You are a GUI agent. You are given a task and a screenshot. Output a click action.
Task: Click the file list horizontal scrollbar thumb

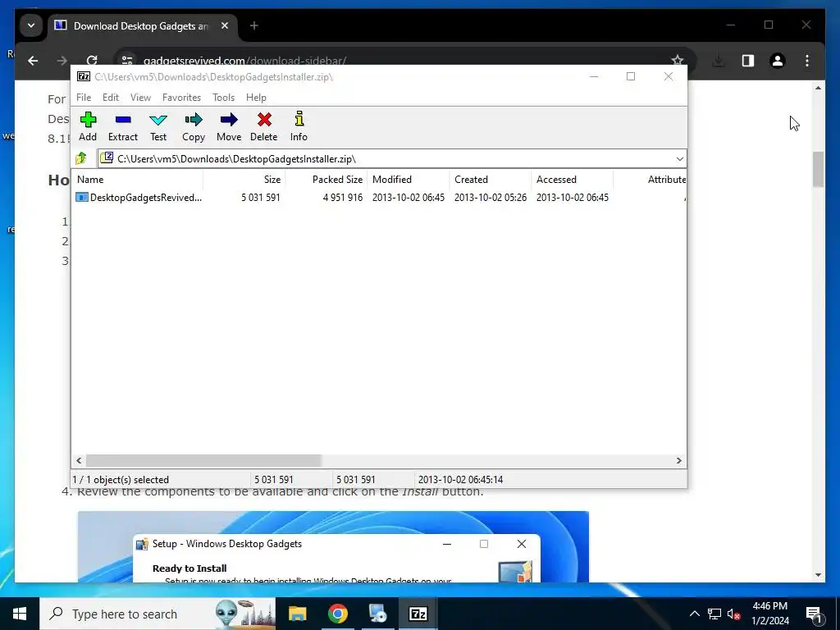click(x=203, y=460)
